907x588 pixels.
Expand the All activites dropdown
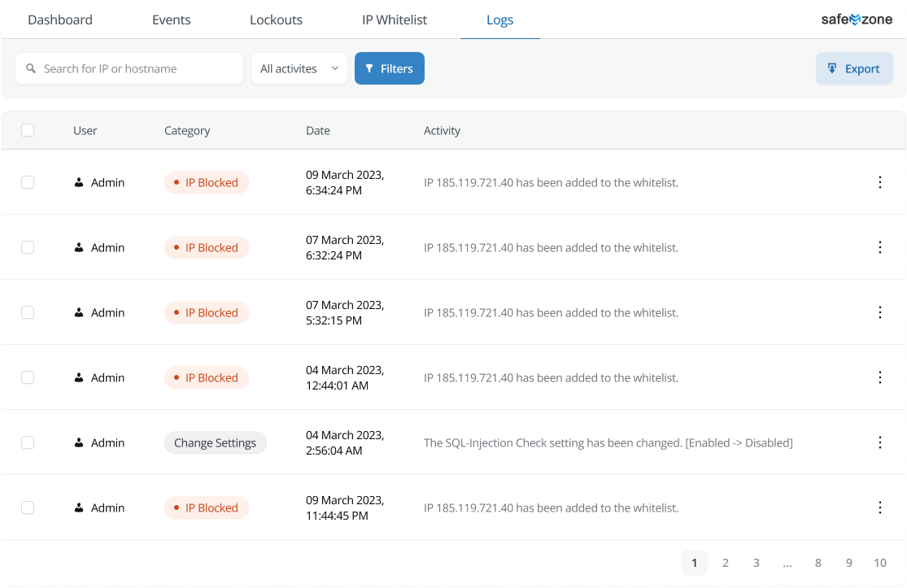(x=299, y=68)
